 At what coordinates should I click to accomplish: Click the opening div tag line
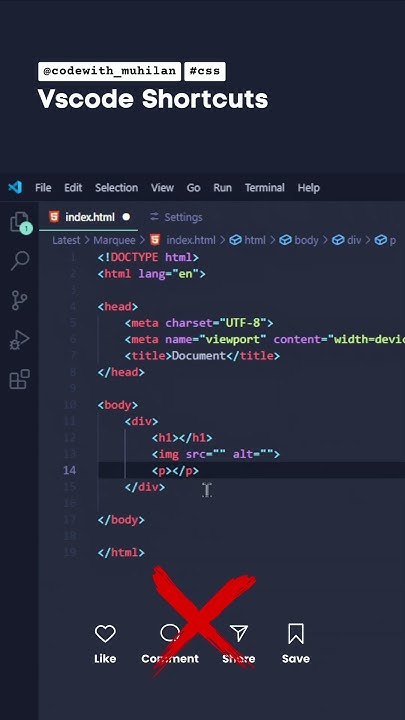[141, 421]
